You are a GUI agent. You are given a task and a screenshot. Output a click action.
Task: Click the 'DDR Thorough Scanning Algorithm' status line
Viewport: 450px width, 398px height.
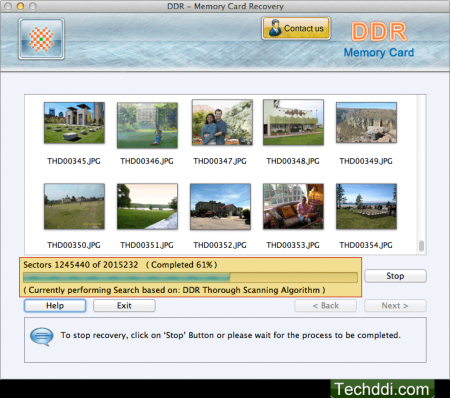(174, 290)
